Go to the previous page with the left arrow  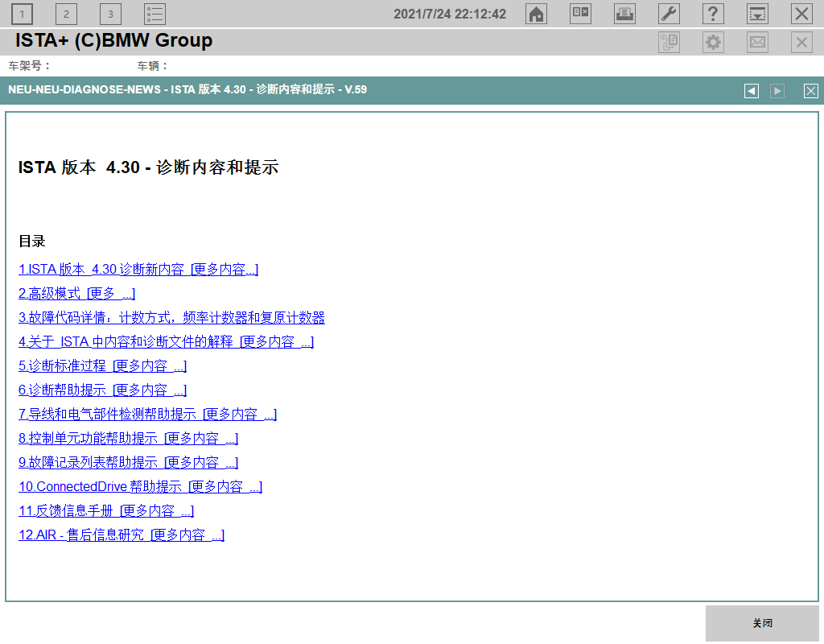pos(752,91)
